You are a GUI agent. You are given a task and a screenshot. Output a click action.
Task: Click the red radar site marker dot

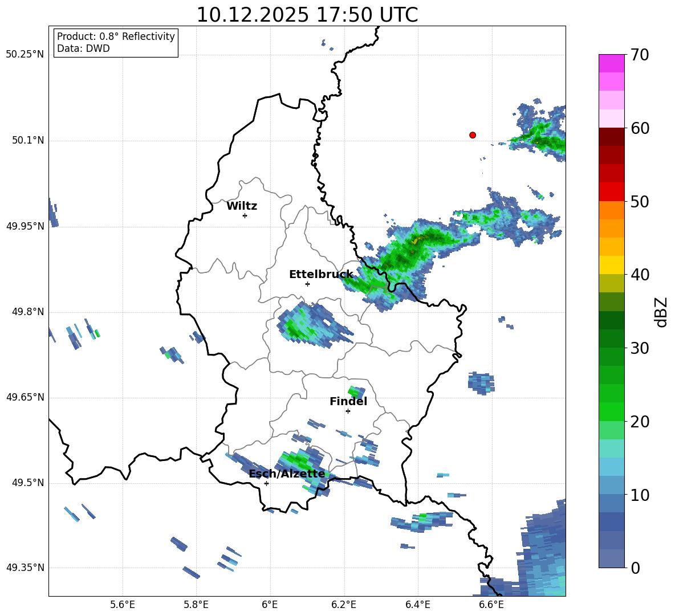[473, 135]
